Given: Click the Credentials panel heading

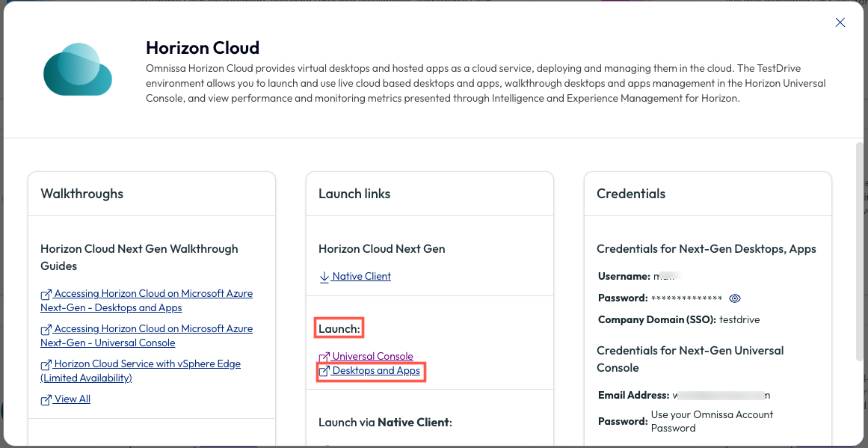Looking at the screenshot, I should point(631,194).
